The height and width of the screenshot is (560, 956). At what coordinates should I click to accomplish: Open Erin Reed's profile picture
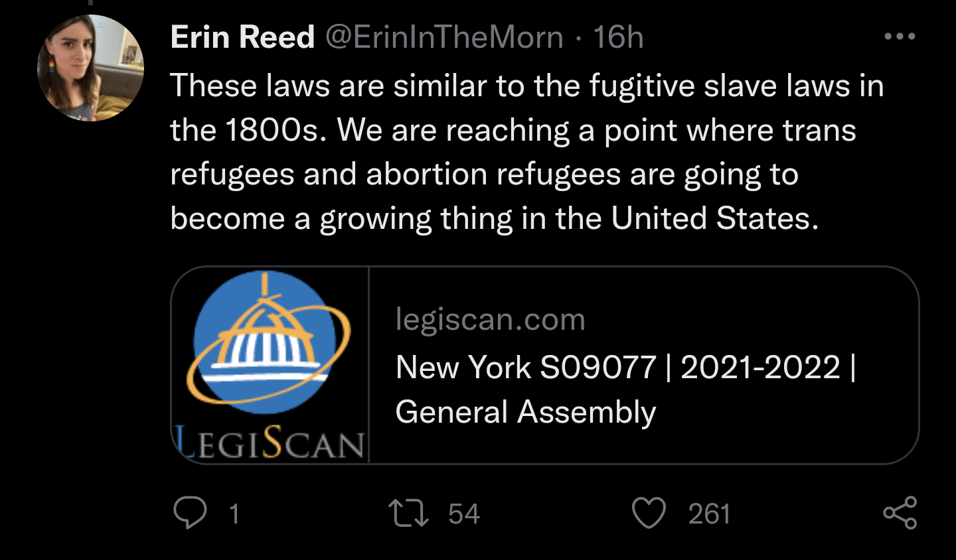[x=90, y=68]
